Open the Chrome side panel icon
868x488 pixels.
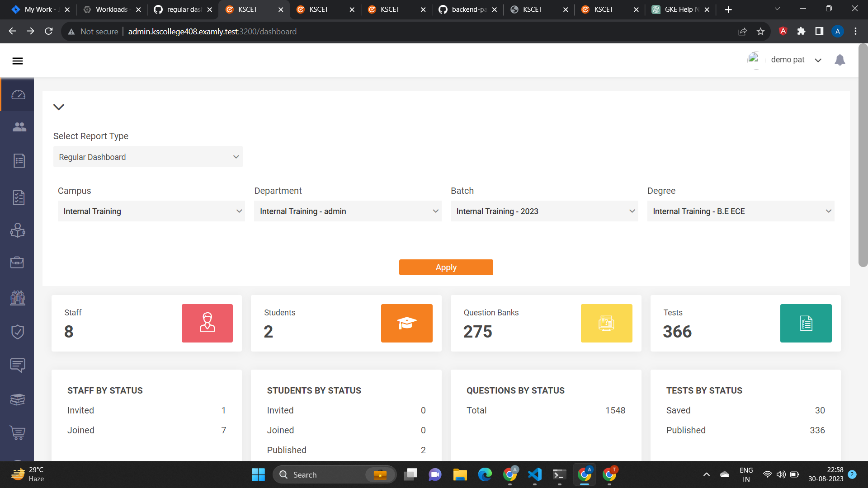[819, 31]
